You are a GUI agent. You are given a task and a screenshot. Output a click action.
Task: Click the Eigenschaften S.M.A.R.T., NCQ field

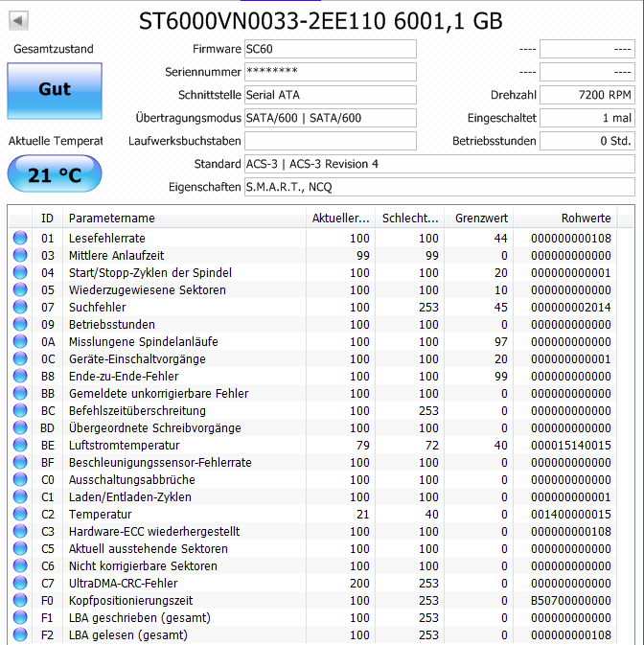[x=440, y=187]
